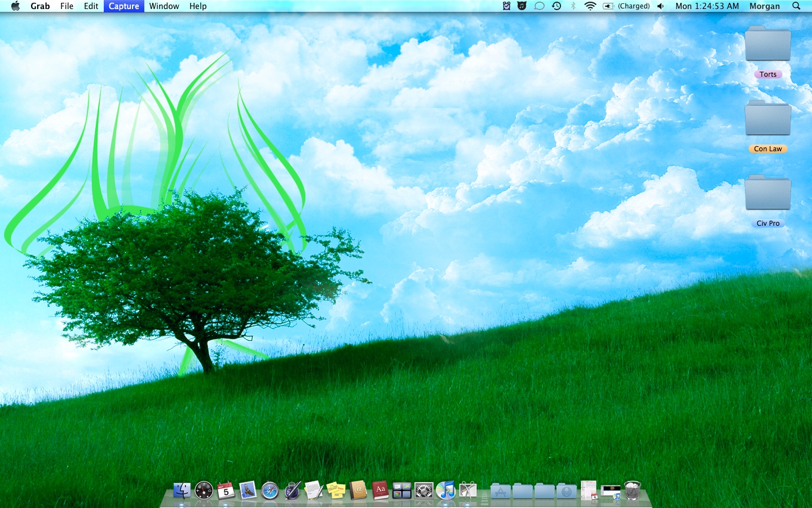Open the Apple menu
The height and width of the screenshot is (508, 812).
pos(15,6)
